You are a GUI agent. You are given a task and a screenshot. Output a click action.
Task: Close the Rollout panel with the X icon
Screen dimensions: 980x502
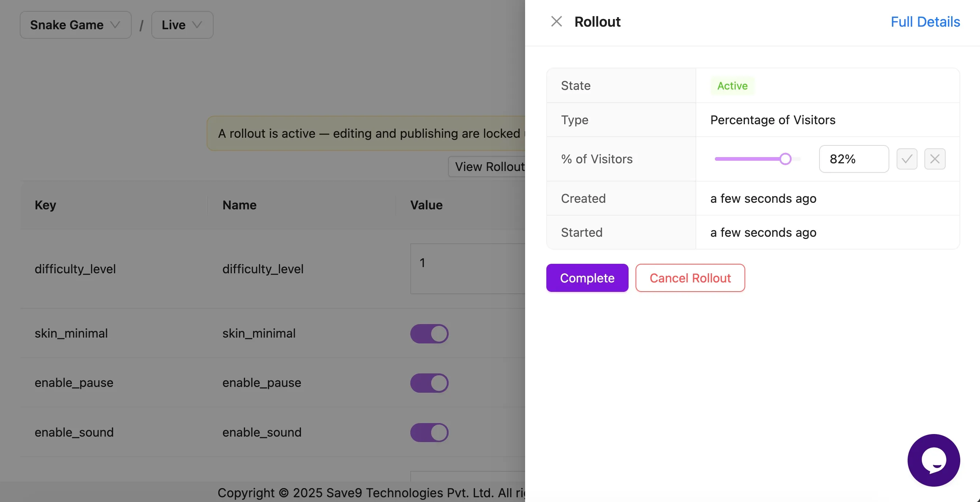[556, 22]
